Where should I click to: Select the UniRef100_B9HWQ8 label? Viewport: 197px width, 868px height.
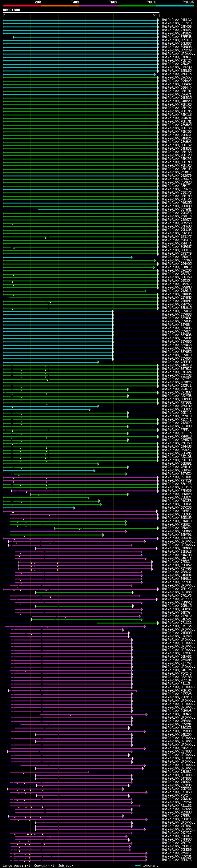177,47
